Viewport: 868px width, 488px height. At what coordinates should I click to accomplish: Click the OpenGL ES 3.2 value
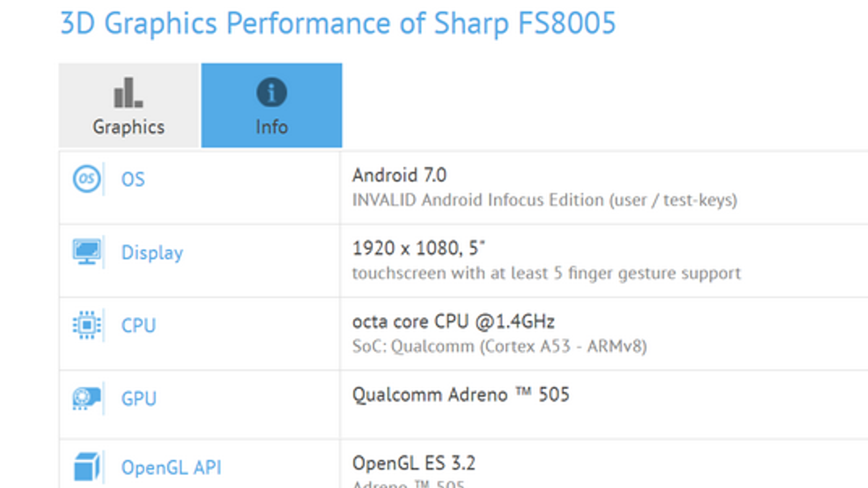tap(413, 463)
